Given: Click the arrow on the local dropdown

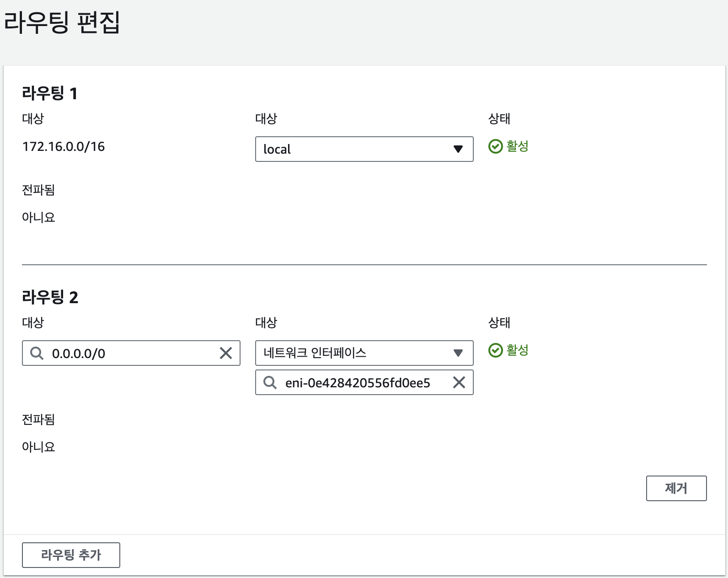Looking at the screenshot, I should (x=458, y=149).
